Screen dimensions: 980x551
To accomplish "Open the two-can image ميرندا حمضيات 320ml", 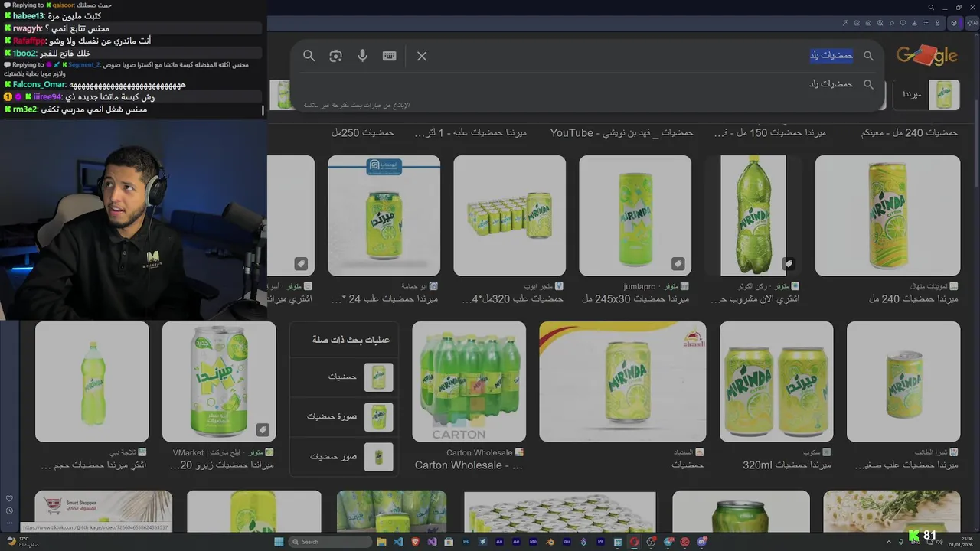I will pos(776,382).
